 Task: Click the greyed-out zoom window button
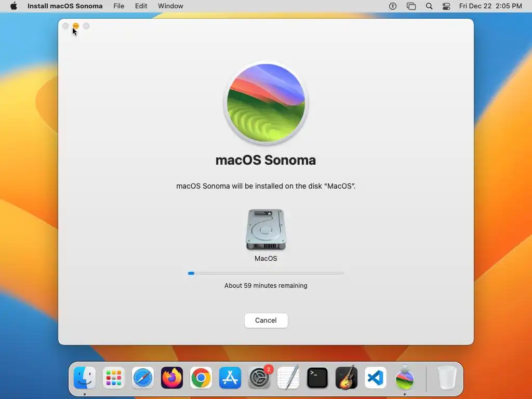pos(86,26)
